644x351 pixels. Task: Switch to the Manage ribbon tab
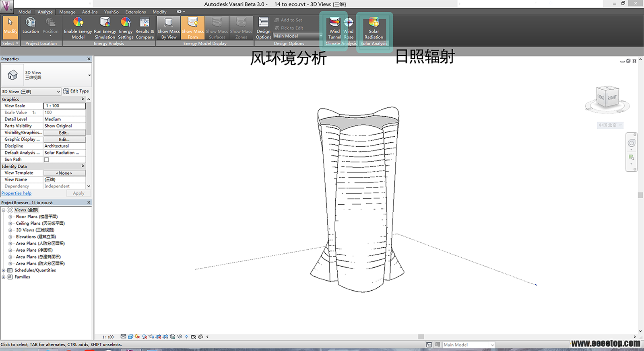(67, 12)
